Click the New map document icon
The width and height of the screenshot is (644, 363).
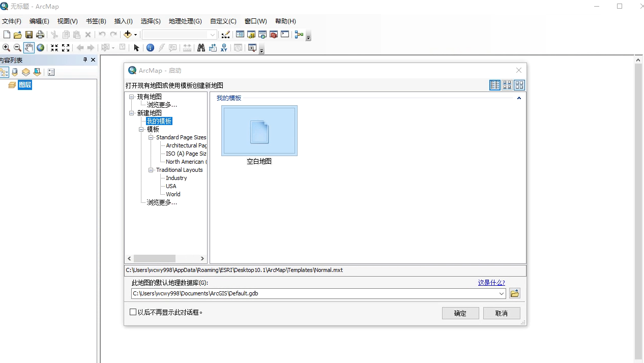(x=7, y=35)
